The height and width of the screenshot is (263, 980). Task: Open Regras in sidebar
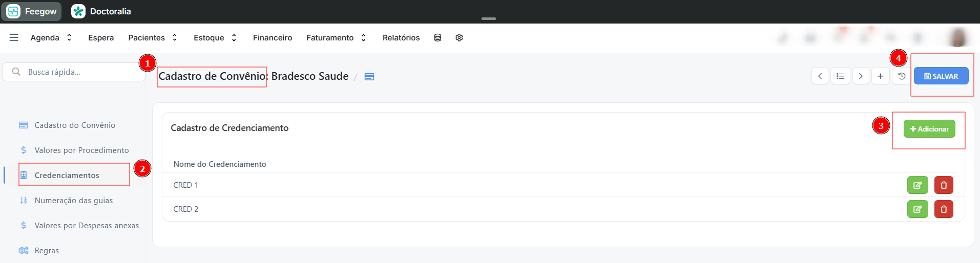click(x=39, y=251)
